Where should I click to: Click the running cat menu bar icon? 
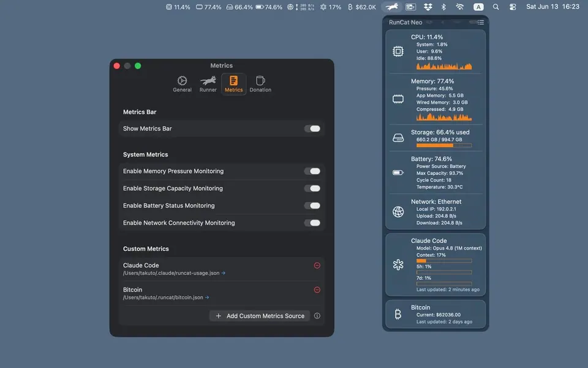[392, 7]
